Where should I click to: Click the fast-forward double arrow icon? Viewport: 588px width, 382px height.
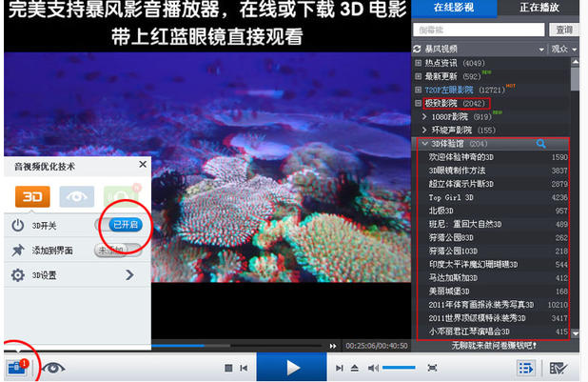[x=333, y=346]
